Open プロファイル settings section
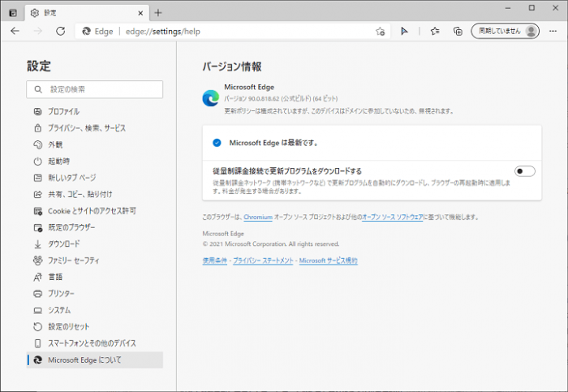 pos(95,111)
